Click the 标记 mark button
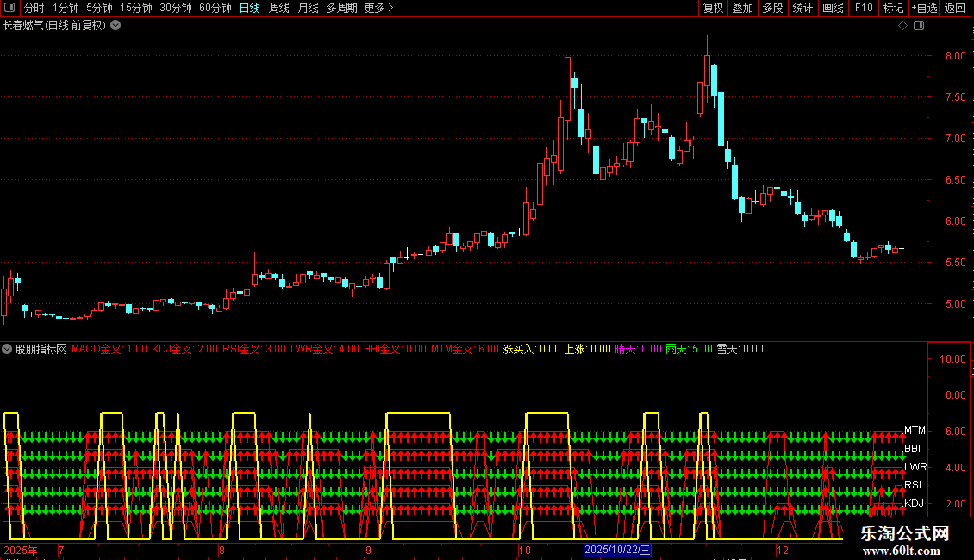 coord(893,8)
